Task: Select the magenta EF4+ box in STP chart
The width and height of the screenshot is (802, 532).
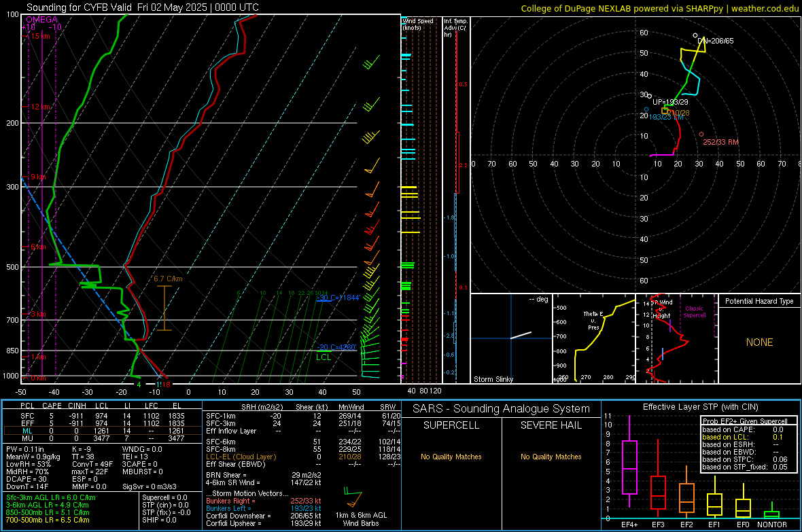Action: click(x=629, y=467)
